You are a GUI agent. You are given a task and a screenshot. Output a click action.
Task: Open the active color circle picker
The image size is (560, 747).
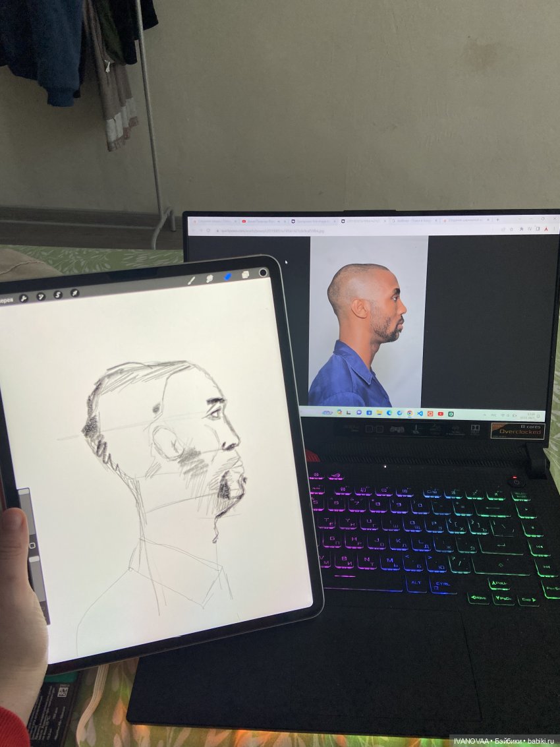point(263,272)
